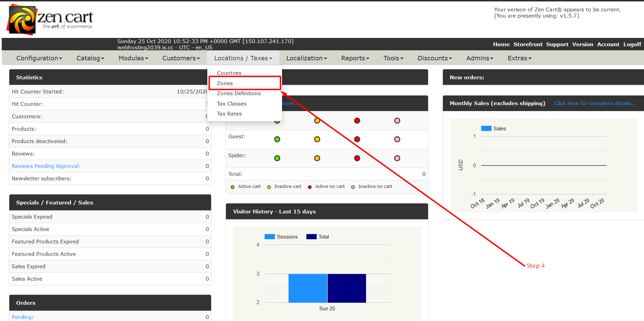644x321 pixels.
Task: Go to Home in top navigation
Action: (x=501, y=44)
